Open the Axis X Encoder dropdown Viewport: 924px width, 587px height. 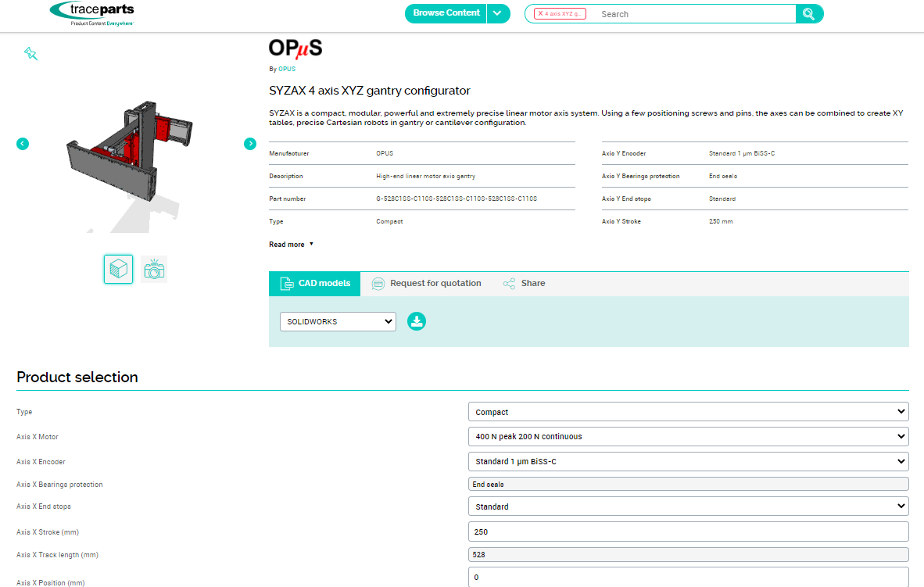[688, 461]
